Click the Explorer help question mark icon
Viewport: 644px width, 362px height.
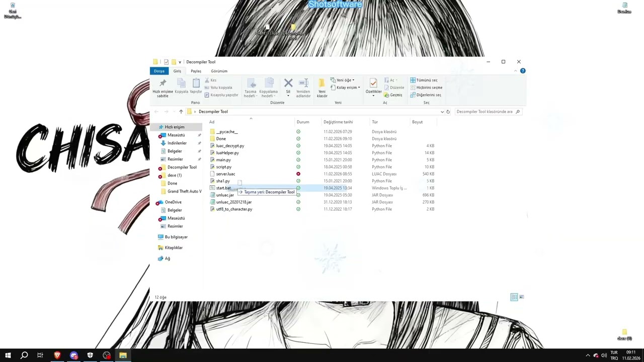[x=523, y=71]
